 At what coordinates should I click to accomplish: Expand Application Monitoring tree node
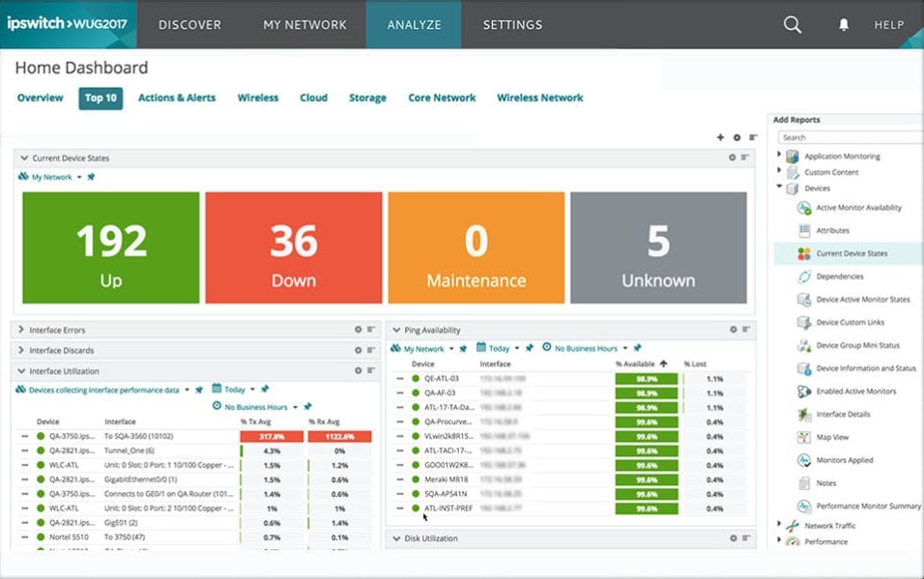click(x=779, y=155)
